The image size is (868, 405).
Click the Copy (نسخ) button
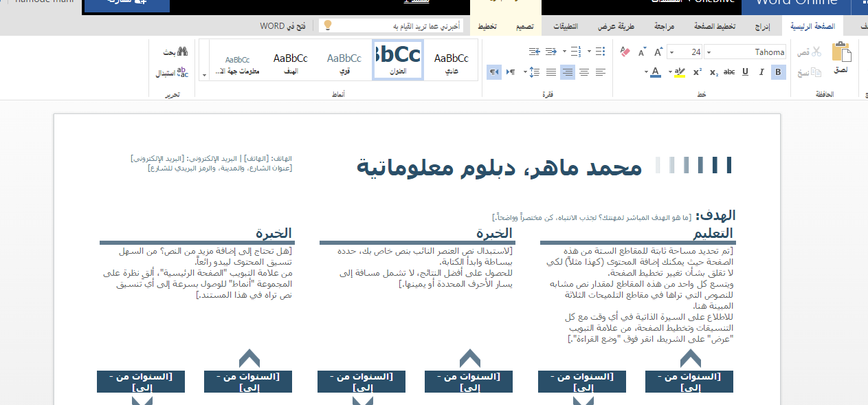810,72
